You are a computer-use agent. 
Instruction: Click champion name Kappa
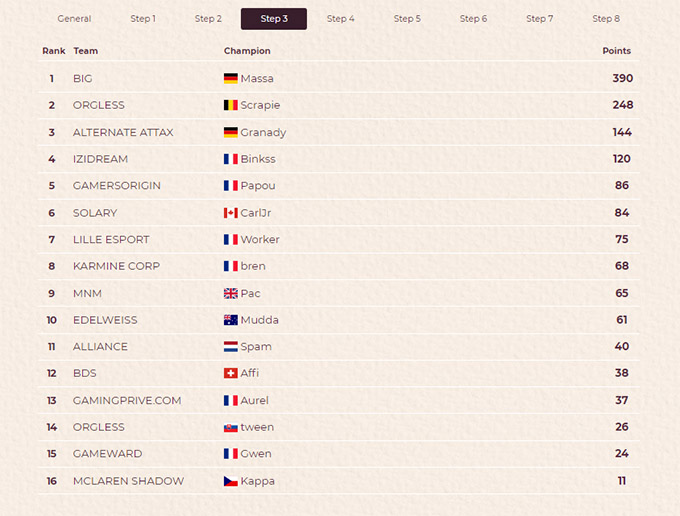pyautogui.click(x=258, y=481)
